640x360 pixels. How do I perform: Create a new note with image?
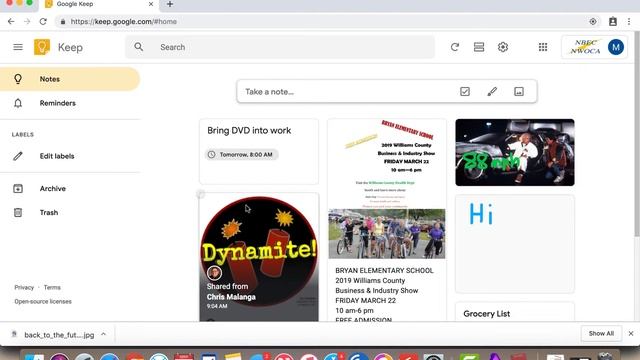click(x=519, y=91)
